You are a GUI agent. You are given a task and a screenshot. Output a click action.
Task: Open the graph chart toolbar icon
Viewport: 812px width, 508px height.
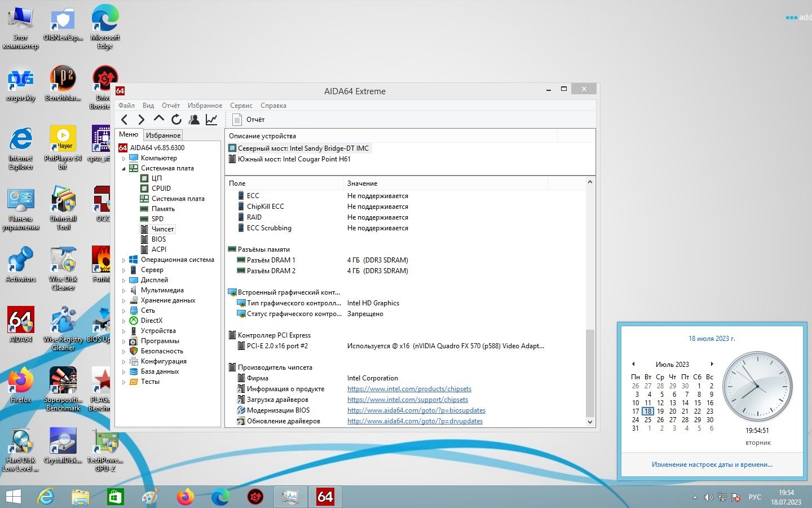[211, 119]
